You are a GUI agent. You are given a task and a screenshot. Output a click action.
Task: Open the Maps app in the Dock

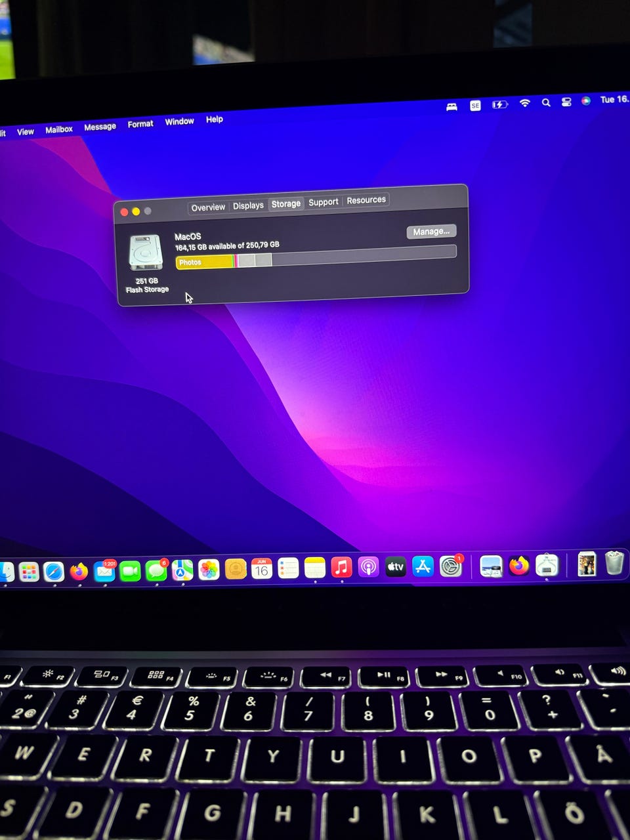pyautogui.click(x=182, y=570)
